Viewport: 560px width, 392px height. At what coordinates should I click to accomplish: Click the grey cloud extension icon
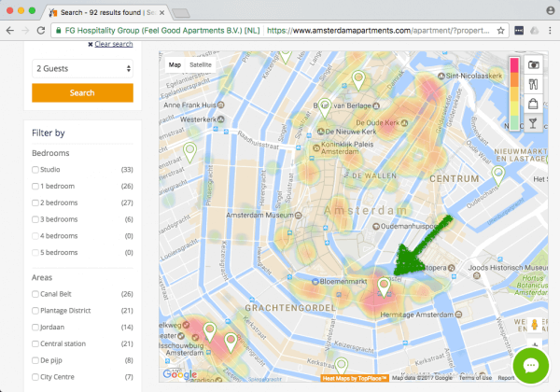click(534, 31)
